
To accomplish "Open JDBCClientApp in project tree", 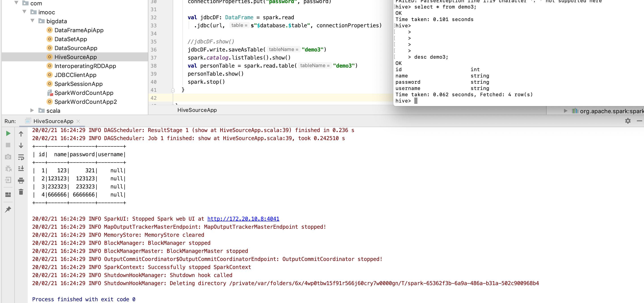I will (75, 75).
